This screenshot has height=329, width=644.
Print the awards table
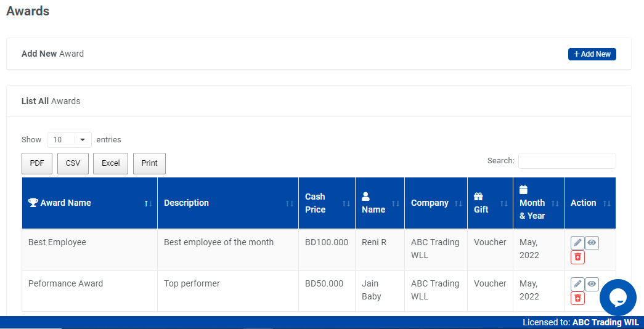149,163
